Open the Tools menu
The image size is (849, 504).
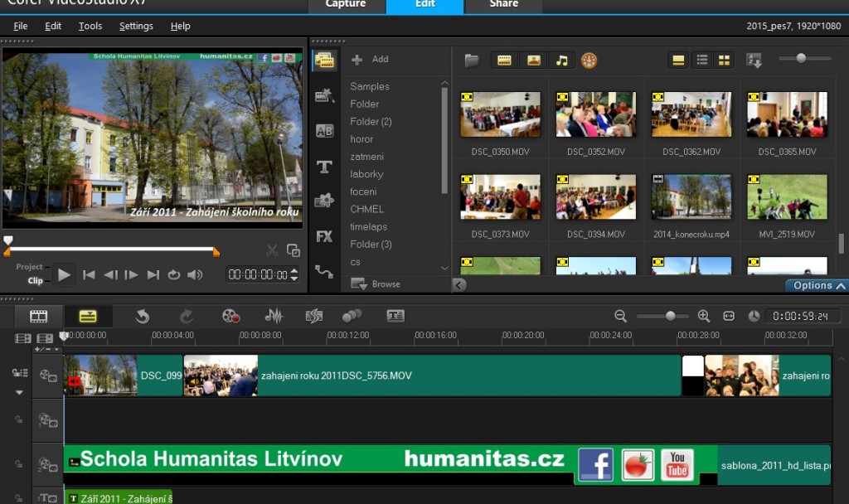pos(90,26)
